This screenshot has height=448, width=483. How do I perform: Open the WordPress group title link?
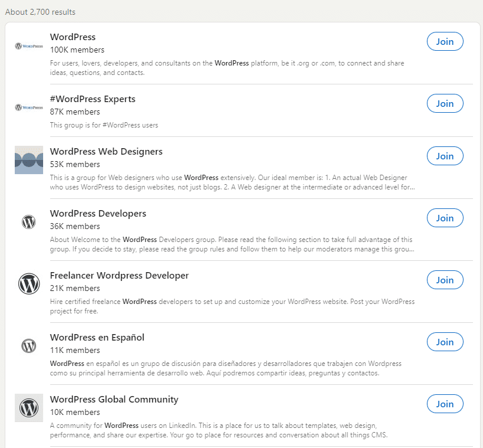coord(73,37)
